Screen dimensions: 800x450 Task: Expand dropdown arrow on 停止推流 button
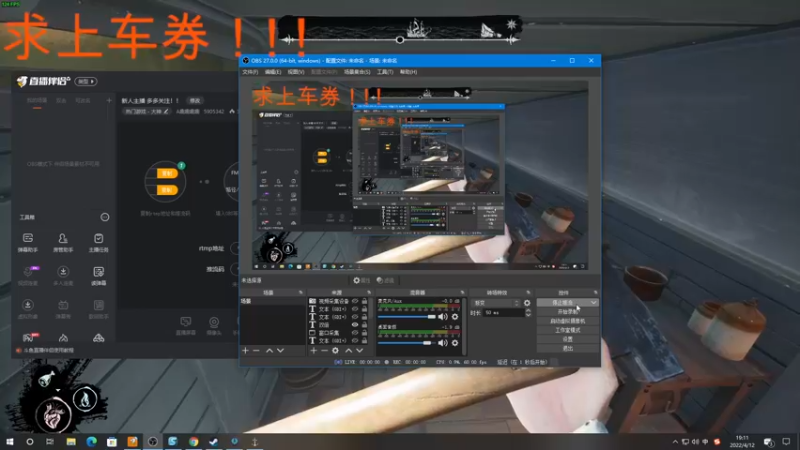pyautogui.click(x=593, y=303)
